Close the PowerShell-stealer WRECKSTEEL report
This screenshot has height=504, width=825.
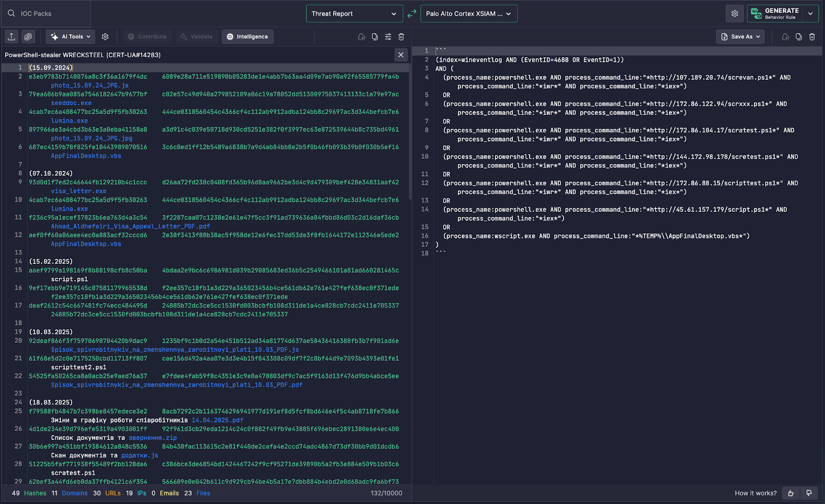[x=401, y=55]
